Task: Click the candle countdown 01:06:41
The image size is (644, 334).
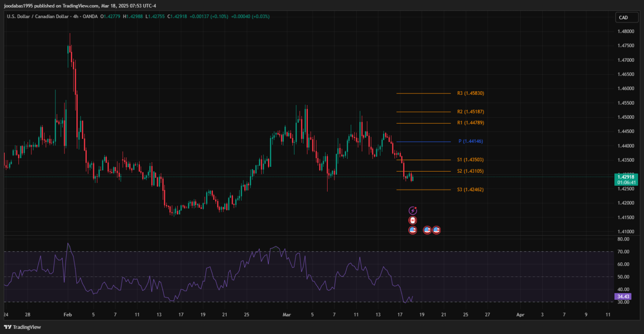Action: coord(626,183)
